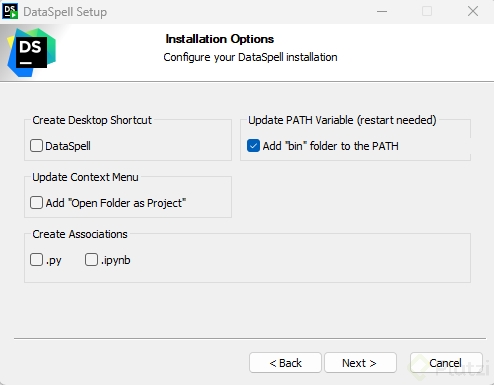Click the DataSpell Setup title bar text
494x385 pixels.
[65, 12]
